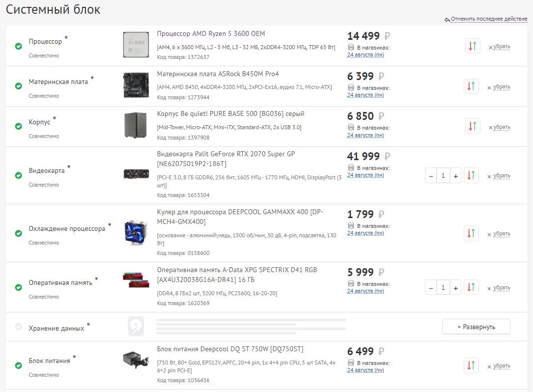Click green checkmark next to Видеокарта
Image resolution: width=533 pixels, height=392 pixels.
pos(18,175)
